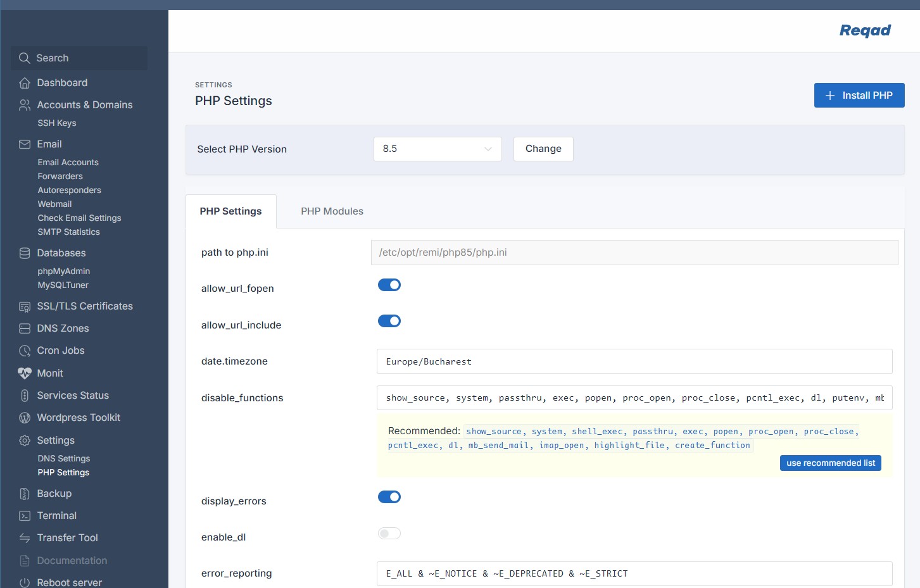This screenshot has width=920, height=588.
Task: Open Forwarders in sidebar
Action: (x=60, y=177)
